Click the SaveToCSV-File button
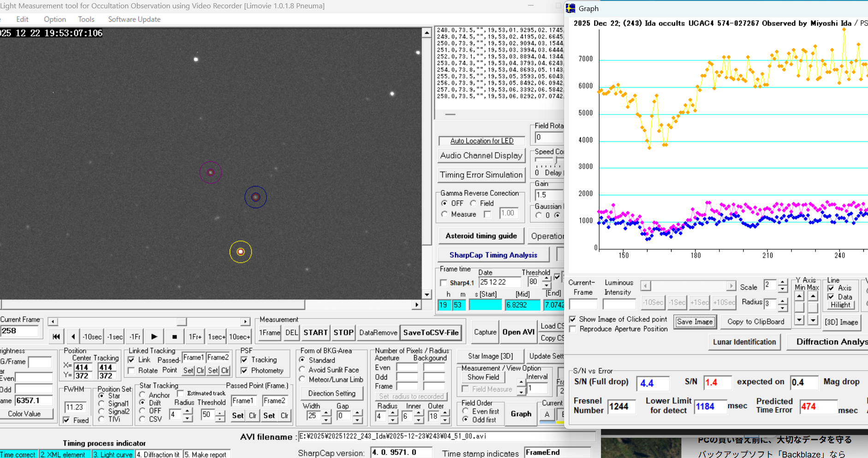 [431, 332]
